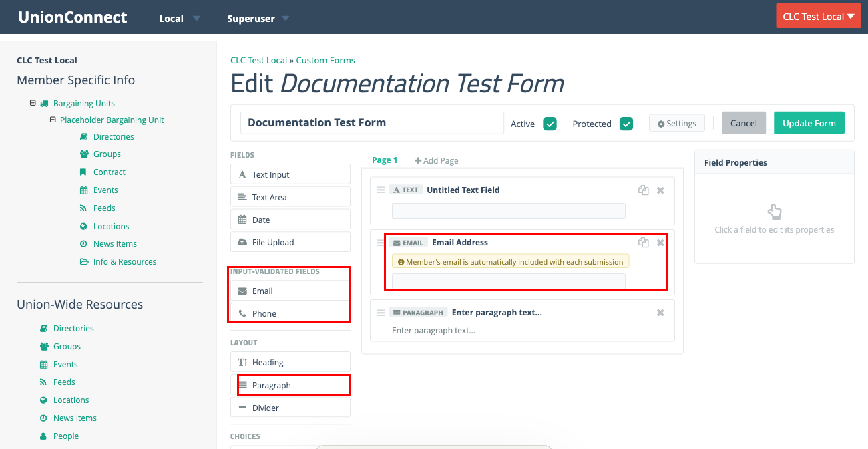Collapse the Bargaining Units tree node
The width and height of the screenshot is (868, 449).
tap(33, 103)
